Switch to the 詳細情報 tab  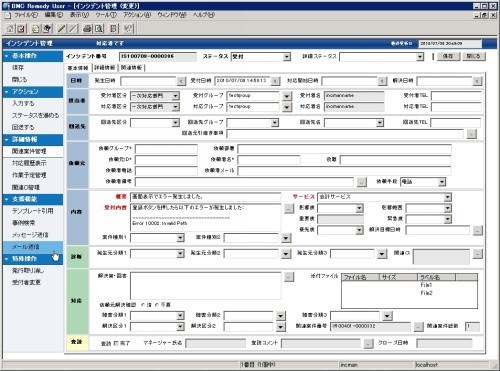tap(105, 68)
